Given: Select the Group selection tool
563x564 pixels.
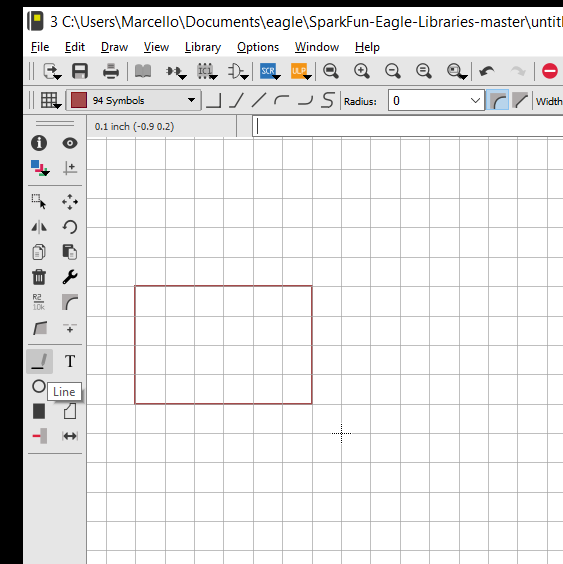Looking at the screenshot, I should pos(39,201).
